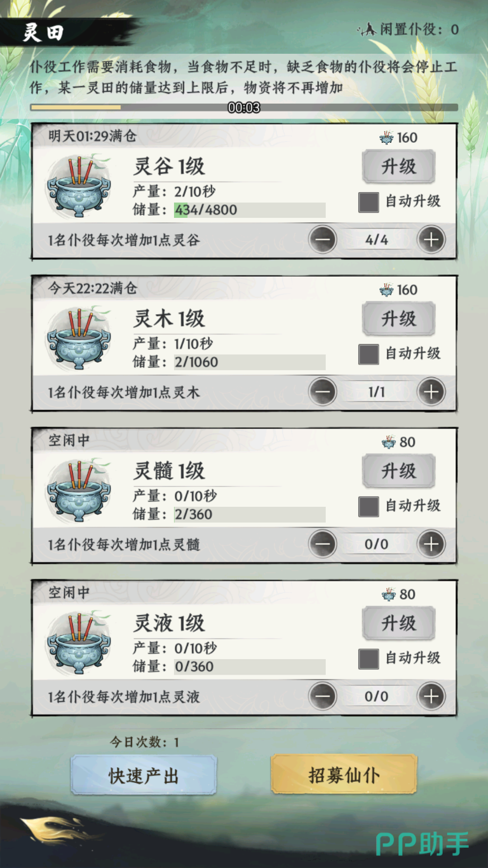Decrease 灵谷 servants with minus icon

[323, 240]
